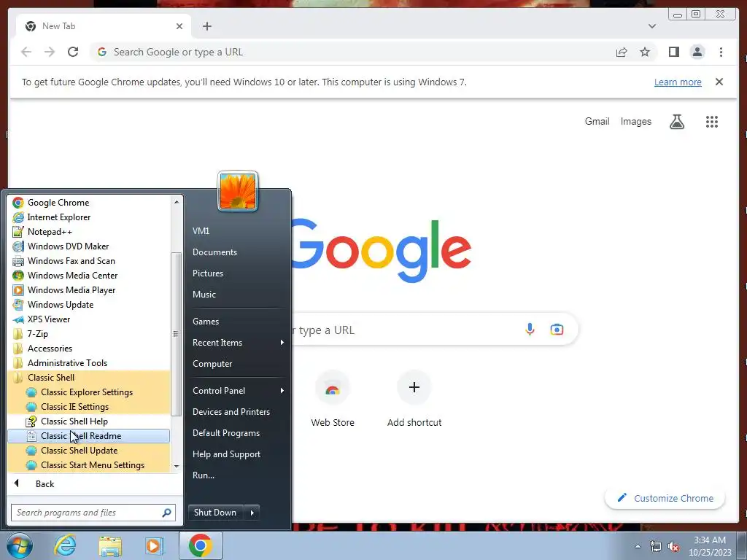Viewport: 747px width, 560px height.
Task: Launch Internet Explorer from Start menu
Action: (x=88, y=217)
